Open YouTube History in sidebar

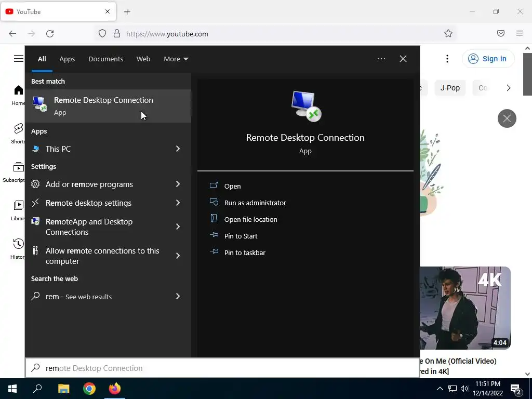(18, 249)
